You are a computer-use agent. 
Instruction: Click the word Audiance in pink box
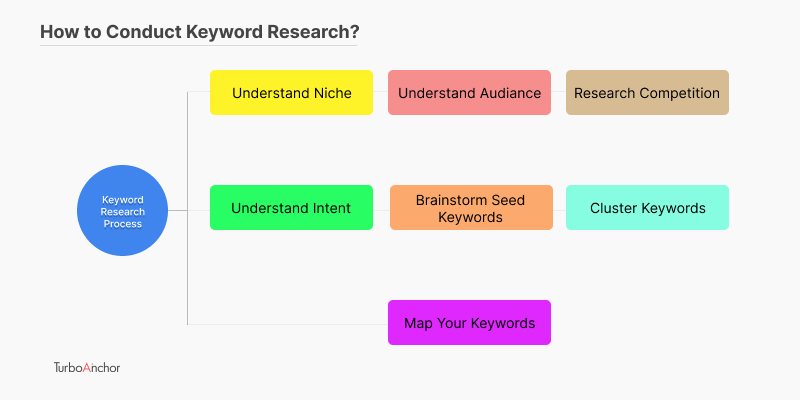(x=511, y=93)
